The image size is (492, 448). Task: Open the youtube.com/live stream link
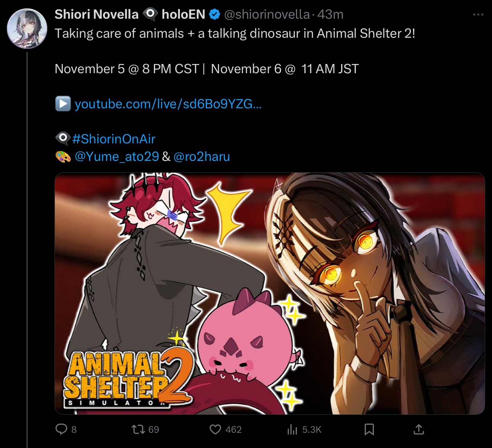(168, 104)
